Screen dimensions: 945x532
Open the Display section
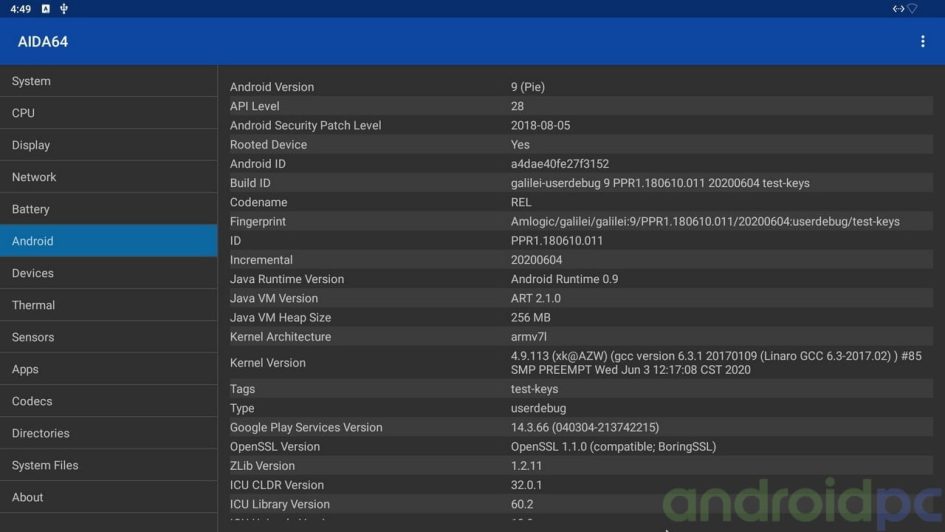coord(108,145)
